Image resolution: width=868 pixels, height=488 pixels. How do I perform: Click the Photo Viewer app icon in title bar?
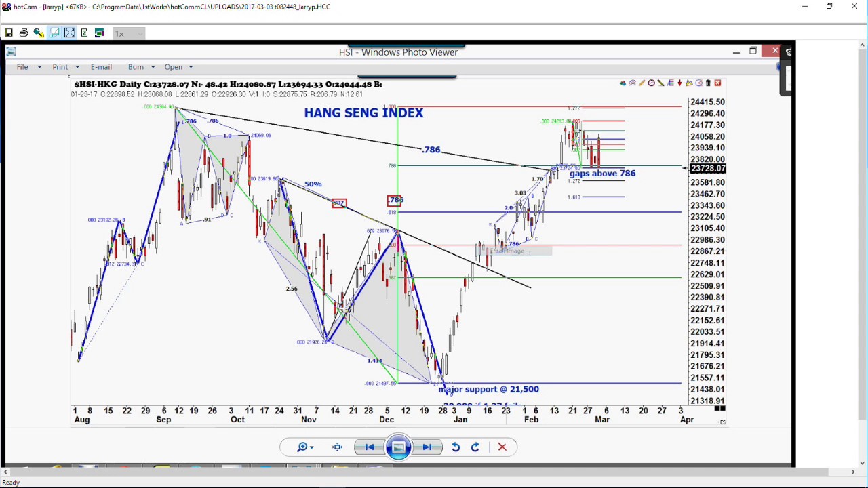[x=11, y=52]
